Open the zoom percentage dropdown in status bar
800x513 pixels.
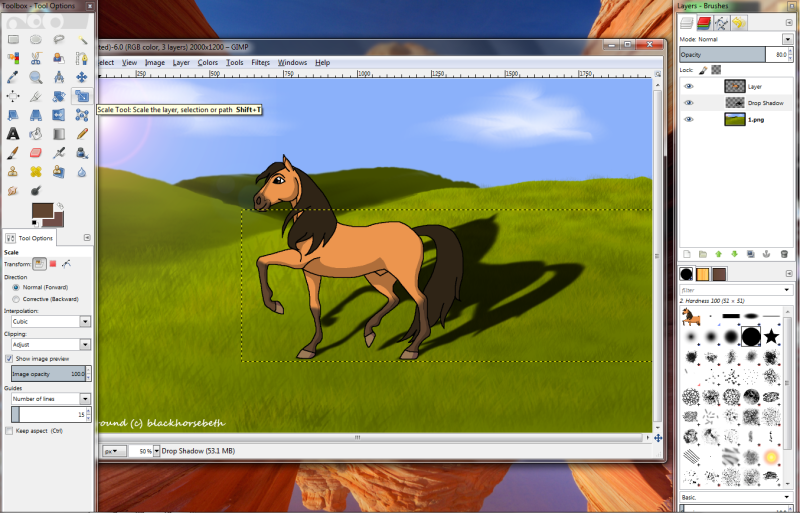coord(157,451)
